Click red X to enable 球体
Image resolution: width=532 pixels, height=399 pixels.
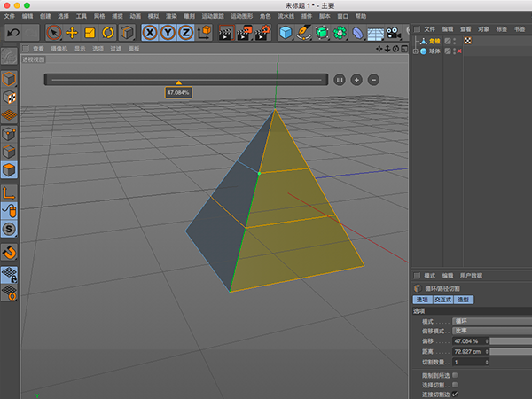point(459,51)
